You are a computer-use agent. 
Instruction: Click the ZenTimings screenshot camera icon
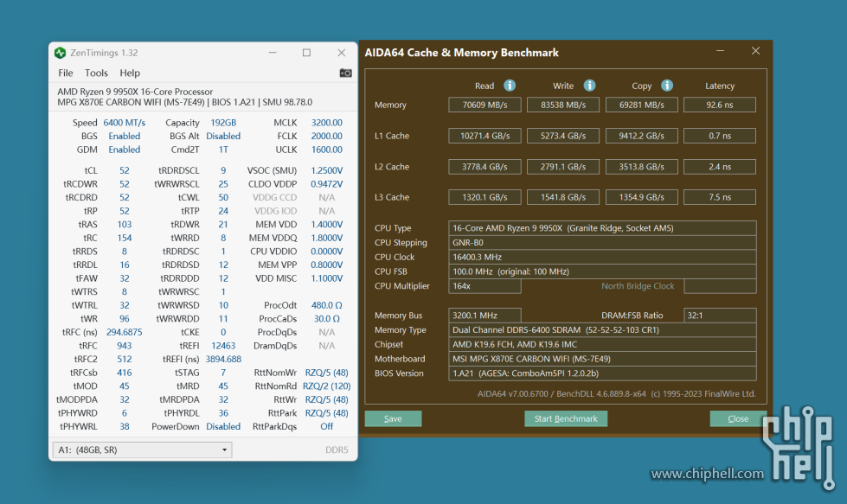point(346,73)
